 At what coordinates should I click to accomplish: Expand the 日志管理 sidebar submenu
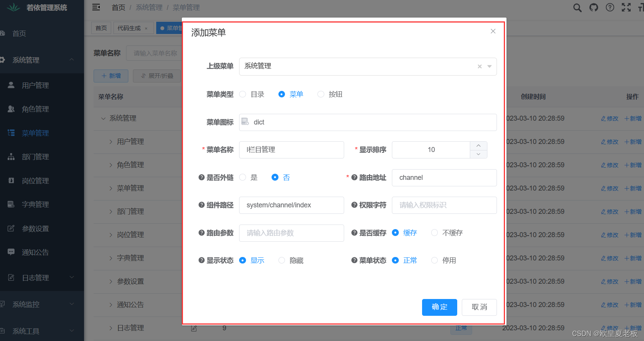pos(72,278)
